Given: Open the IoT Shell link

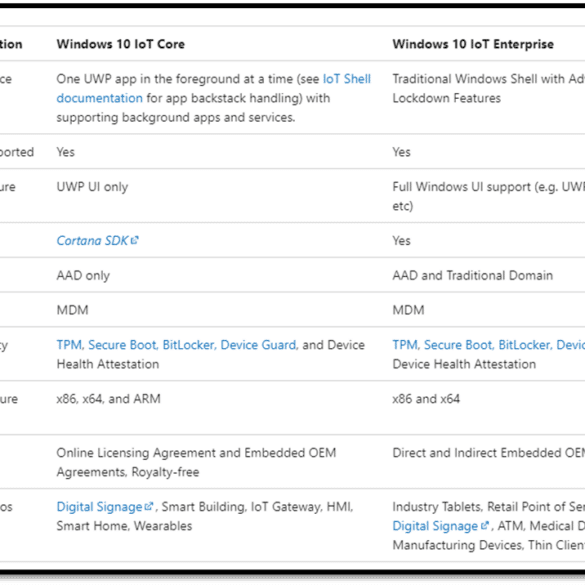Looking at the screenshot, I should click(x=347, y=79).
